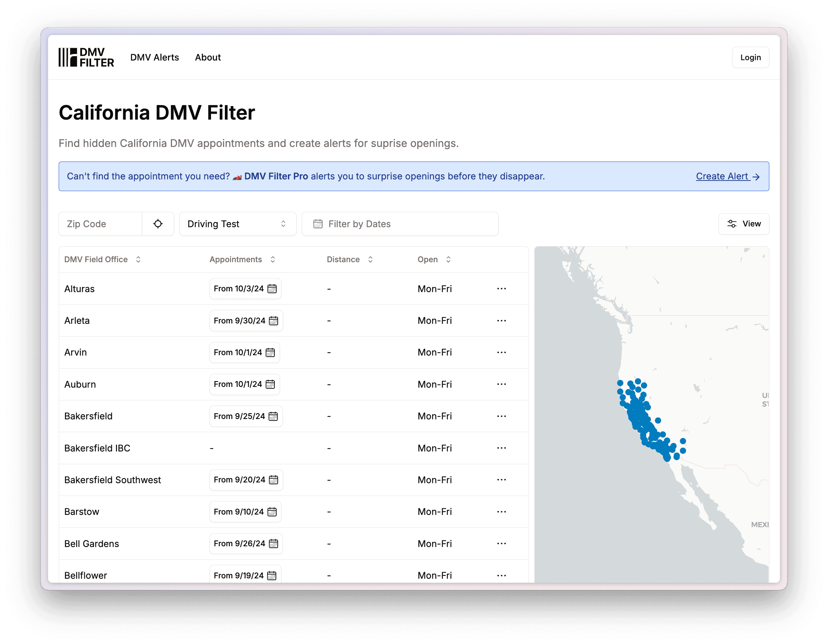This screenshot has height=644, width=828.
Task: Open Alturas appointment calendar from 10/3/24
Action: coord(245,288)
